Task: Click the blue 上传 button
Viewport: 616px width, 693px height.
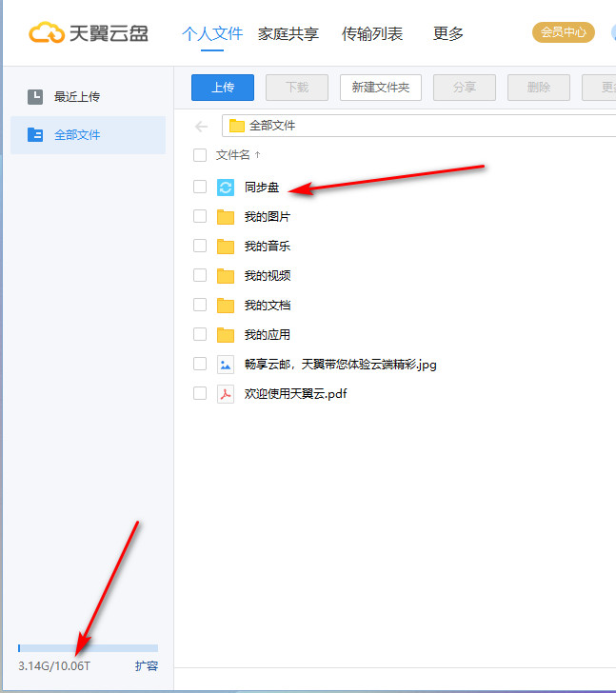Action: click(x=223, y=88)
